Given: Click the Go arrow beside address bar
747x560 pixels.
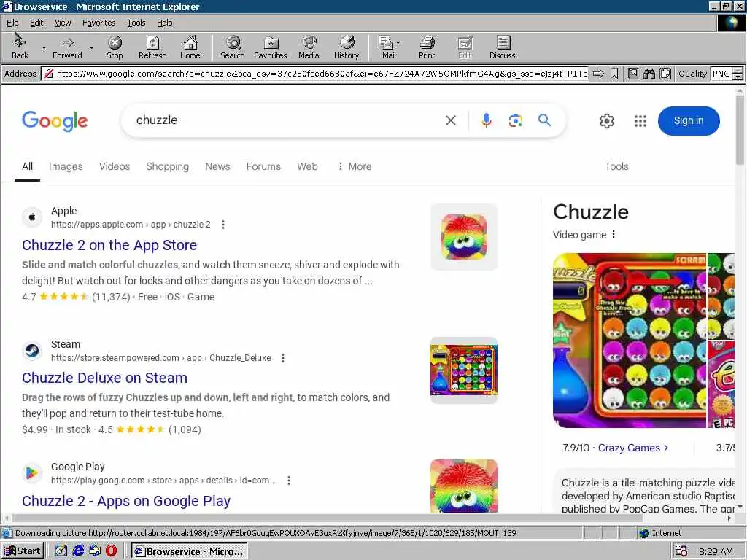Looking at the screenshot, I should 598,74.
